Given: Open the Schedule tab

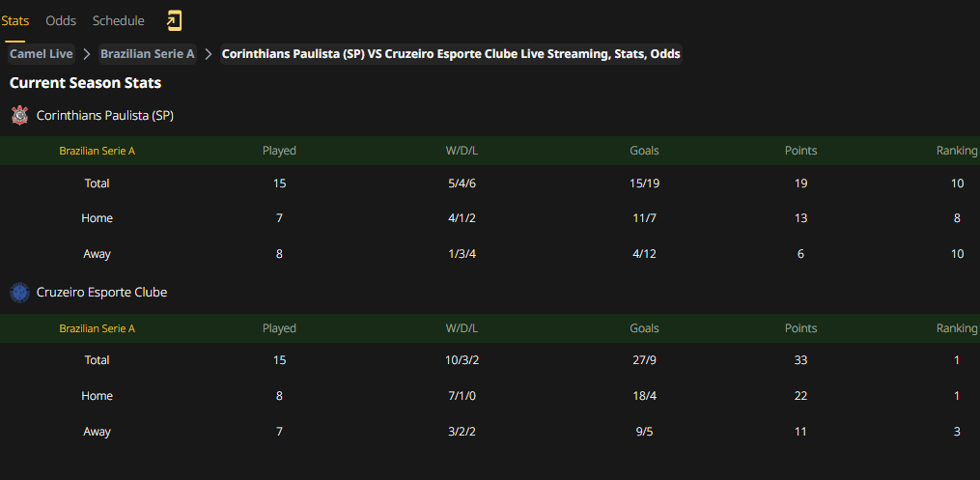Looking at the screenshot, I should 118,20.
